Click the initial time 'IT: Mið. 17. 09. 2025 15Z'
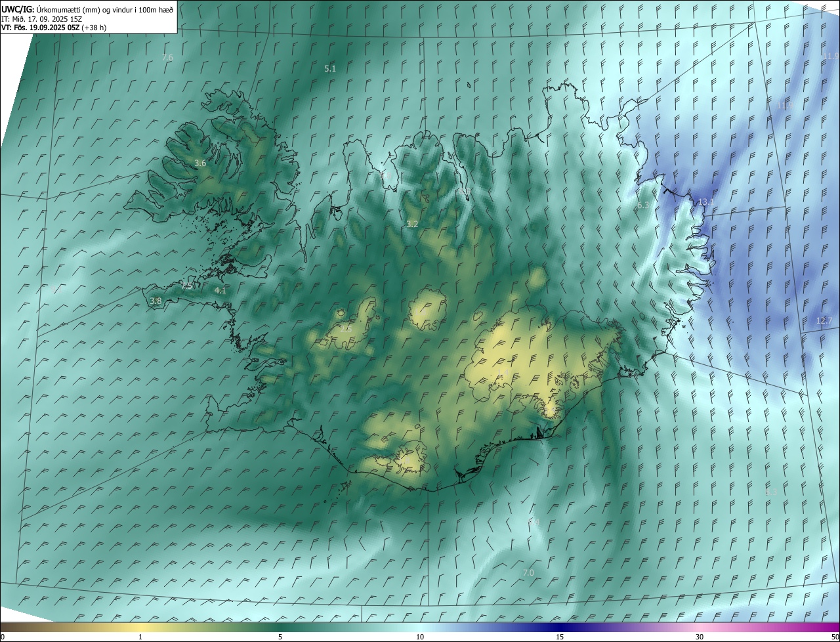The height and width of the screenshot is (642, 840). click(x=42, y=18)
